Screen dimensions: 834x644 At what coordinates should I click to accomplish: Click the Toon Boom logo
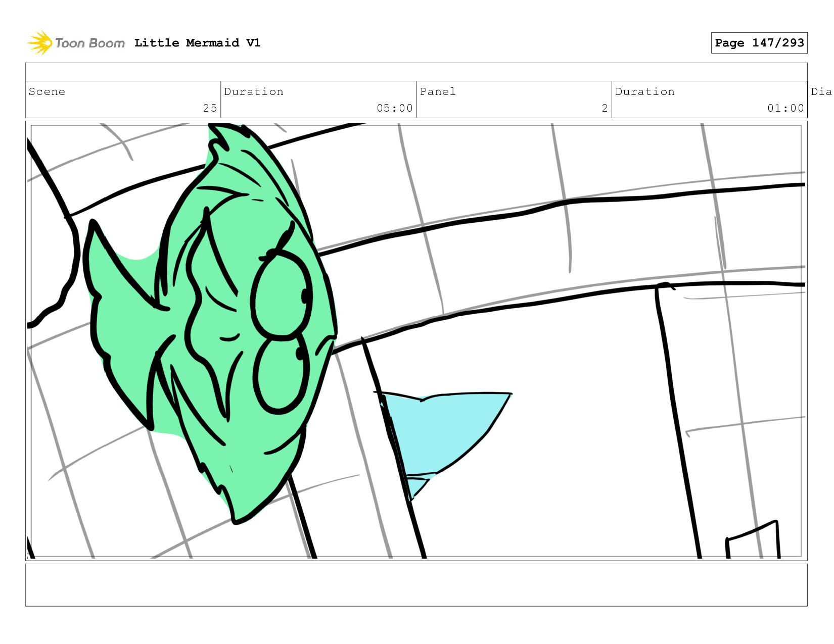(76, 43)
